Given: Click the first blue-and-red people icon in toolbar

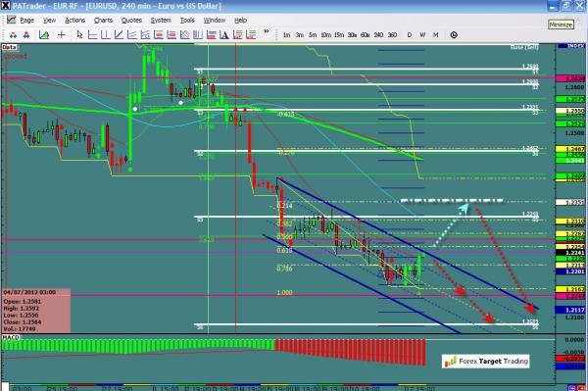Looking at the screenshot, I should pos(13,35).
